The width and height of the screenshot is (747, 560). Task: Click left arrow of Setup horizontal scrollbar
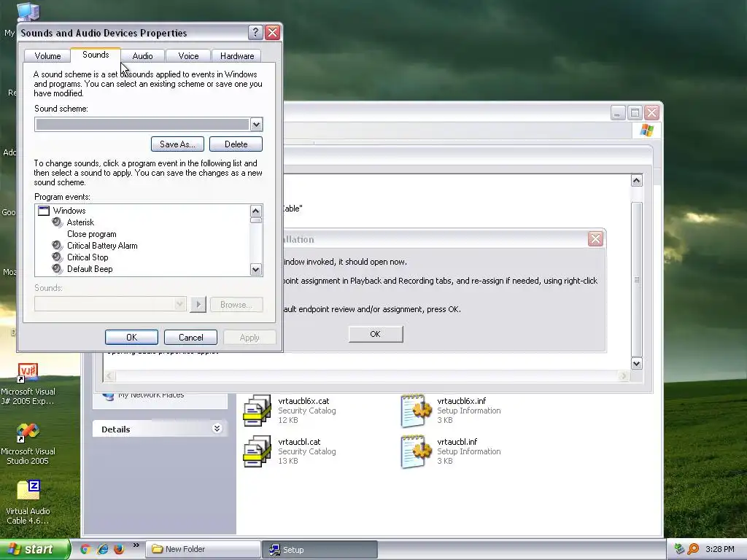coord(109,376)
